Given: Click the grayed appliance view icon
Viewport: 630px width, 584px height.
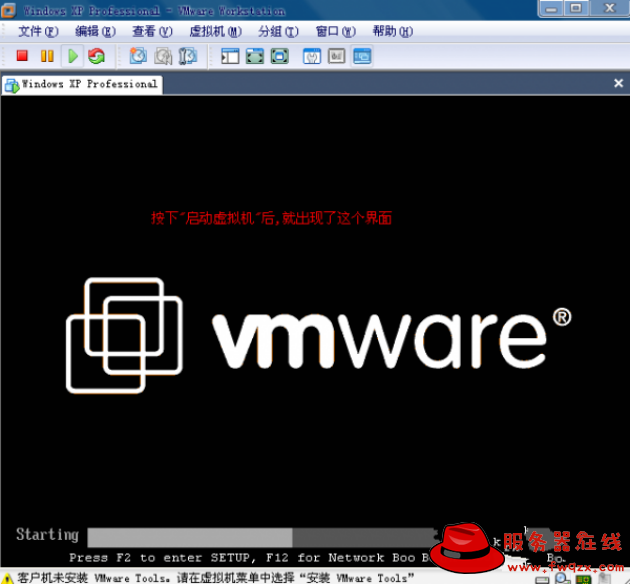Looking at the screenshot, I should [x=337, y=56].
